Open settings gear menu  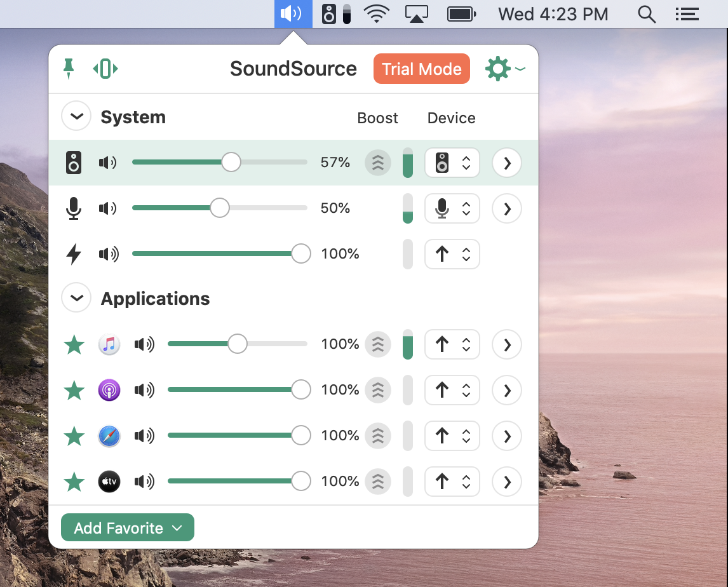click(504, 69)
